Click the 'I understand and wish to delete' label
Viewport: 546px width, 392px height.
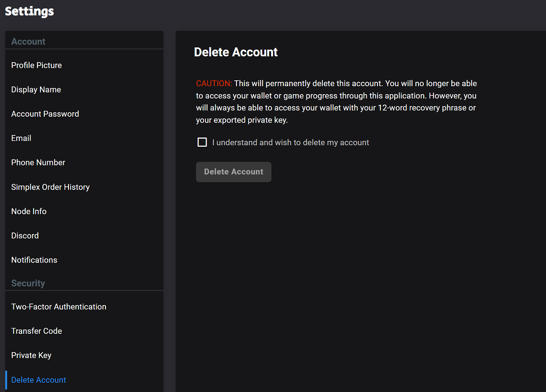291,143
